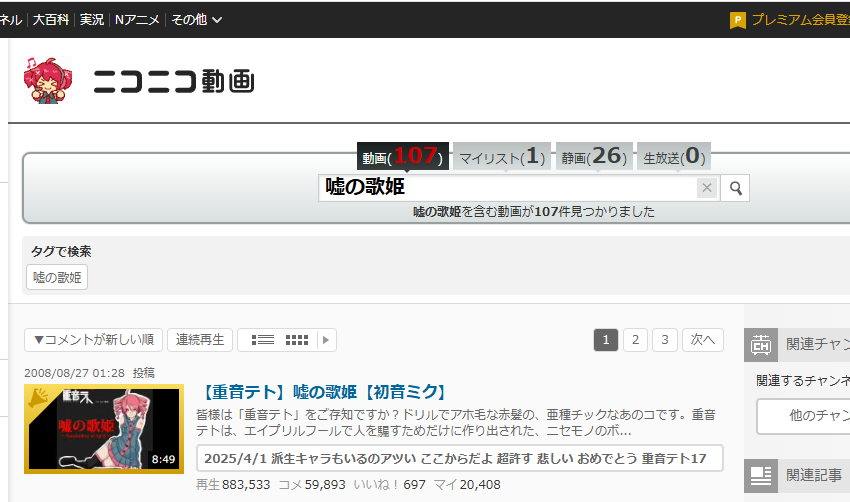Click the magnifier search button
The image size is (850, 502).
coord(735,188)
